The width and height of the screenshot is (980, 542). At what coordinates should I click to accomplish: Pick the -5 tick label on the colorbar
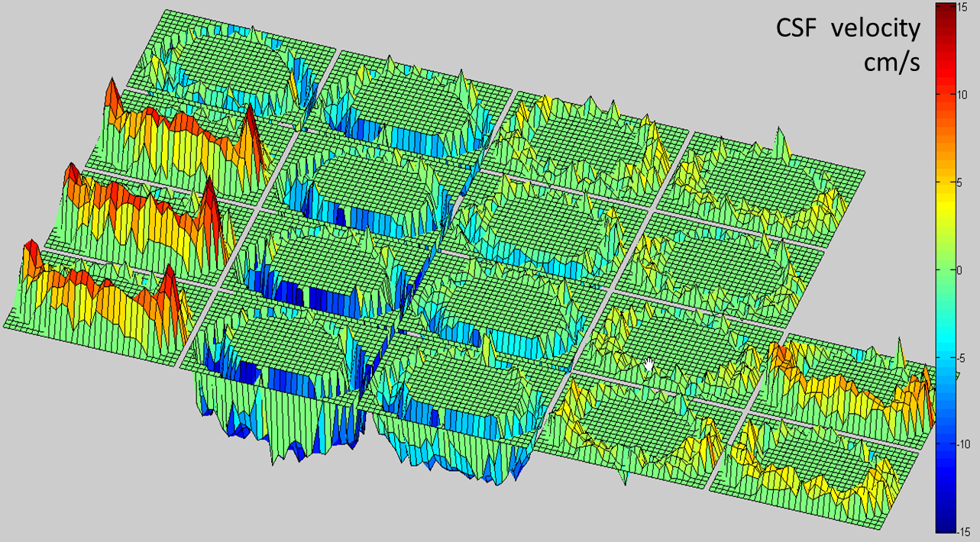[964, 356]
